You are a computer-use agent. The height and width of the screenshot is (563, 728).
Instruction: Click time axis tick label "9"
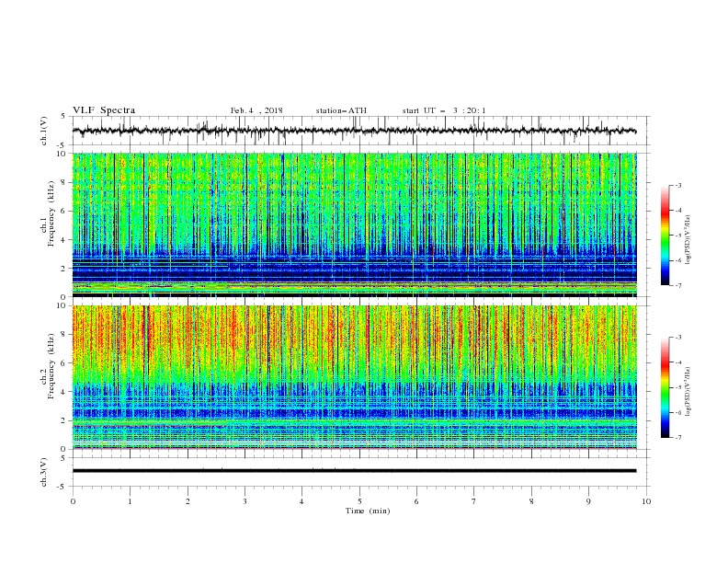(x=588, y=501)
